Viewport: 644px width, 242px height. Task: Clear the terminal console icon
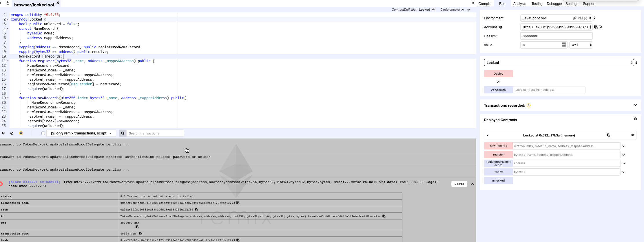(12, 133)
